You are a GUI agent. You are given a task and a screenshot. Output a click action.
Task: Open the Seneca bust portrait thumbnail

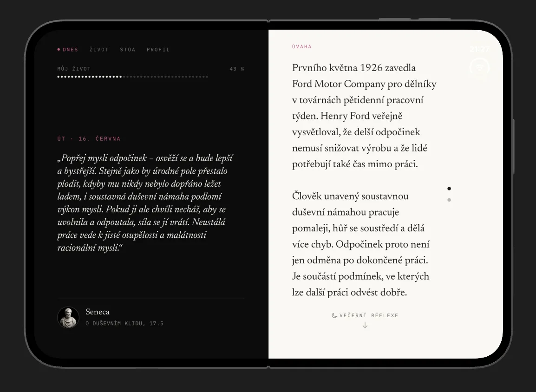68,317
